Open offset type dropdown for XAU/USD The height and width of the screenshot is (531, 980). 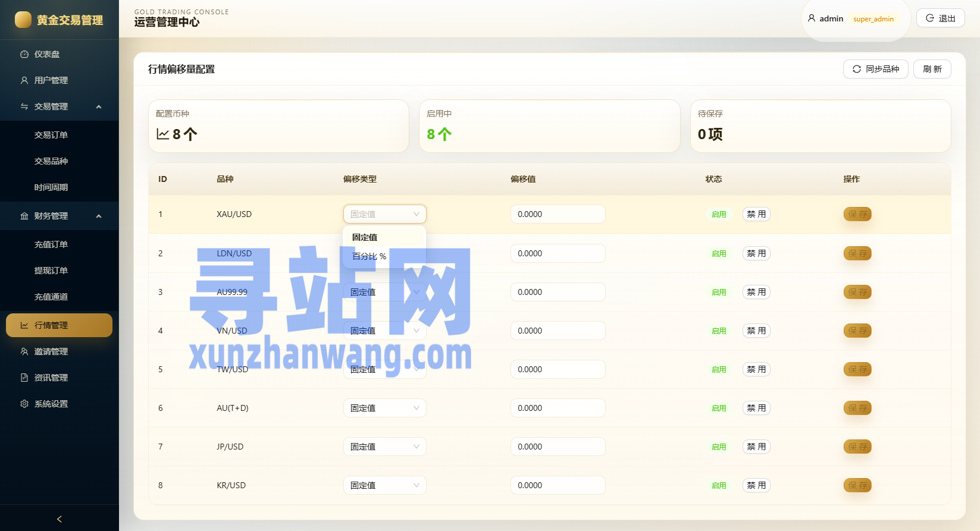(384, 214)
